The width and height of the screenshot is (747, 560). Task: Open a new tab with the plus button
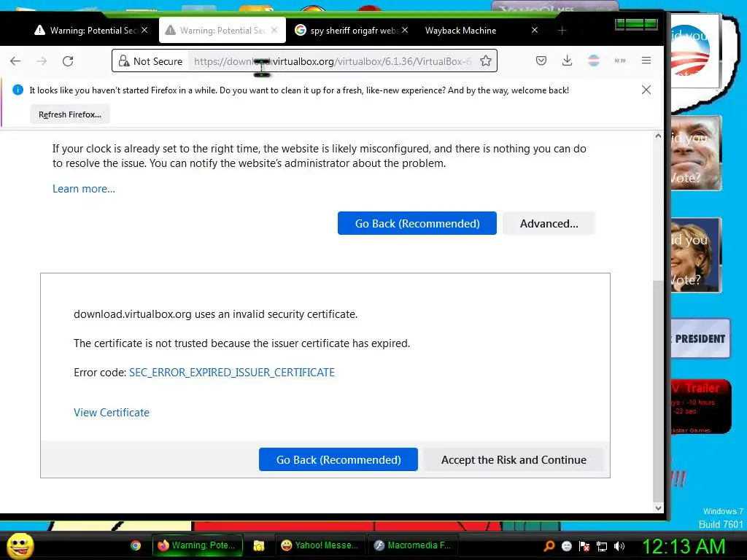(x=562, y=31)
